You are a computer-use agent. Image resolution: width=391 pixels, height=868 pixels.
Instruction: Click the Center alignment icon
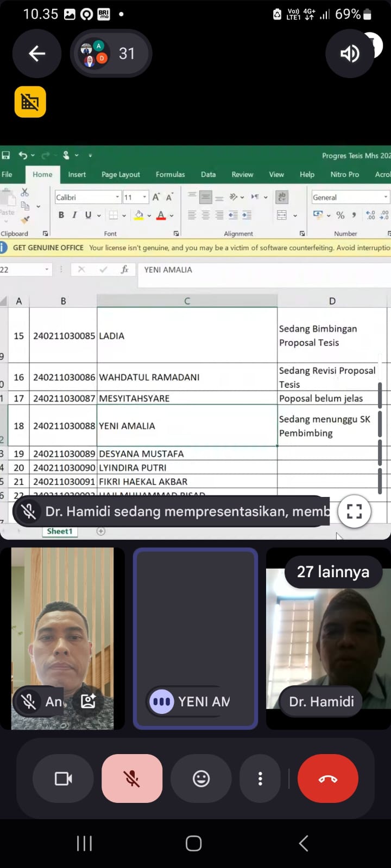tap(206, 215)
